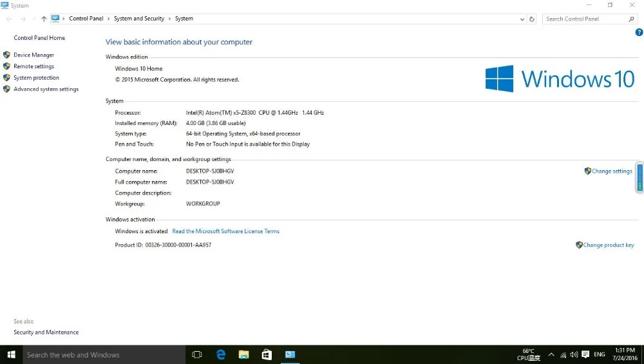Open Security and Maintenance link

[46, 332]
